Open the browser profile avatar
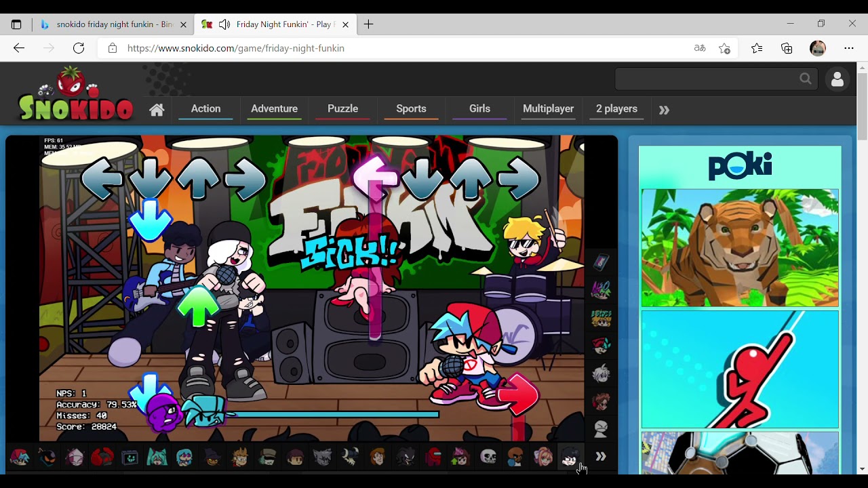The height and width of the screenshot is (488, 868). point(818,48)
